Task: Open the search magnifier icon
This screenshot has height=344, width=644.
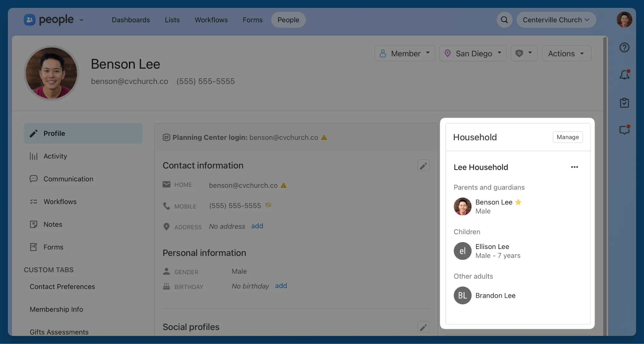Action: [x=504, y=20]
